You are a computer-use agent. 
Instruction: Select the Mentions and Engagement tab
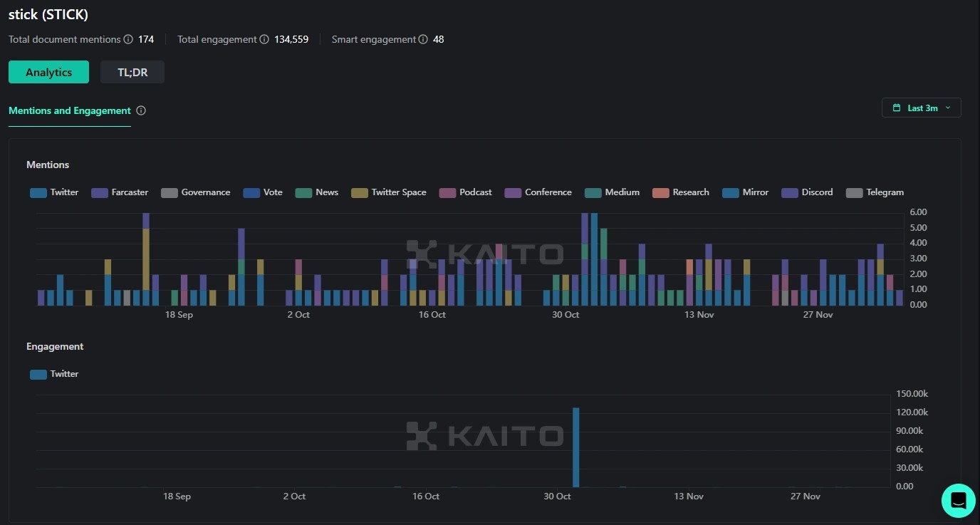70,111
